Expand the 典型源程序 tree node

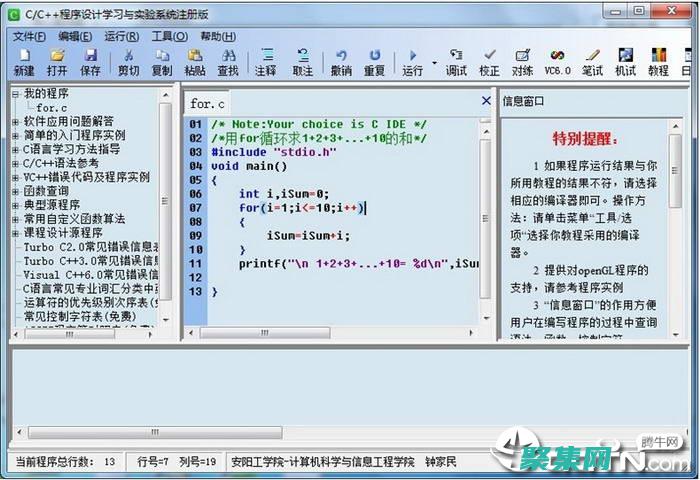pyautogui.click(x=15, y=205)
